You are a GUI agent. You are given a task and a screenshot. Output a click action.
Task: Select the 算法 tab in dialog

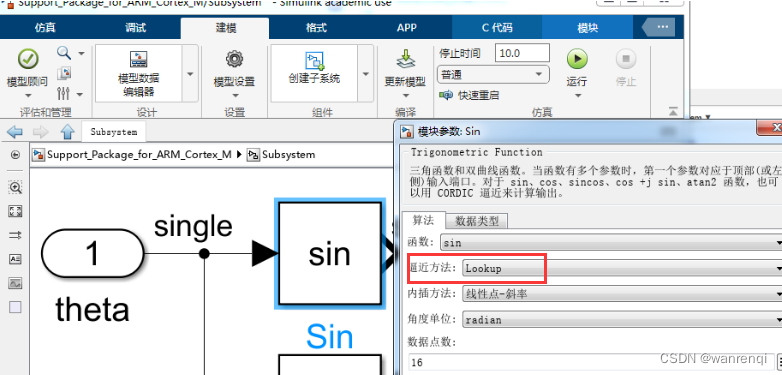pos(422,220)
